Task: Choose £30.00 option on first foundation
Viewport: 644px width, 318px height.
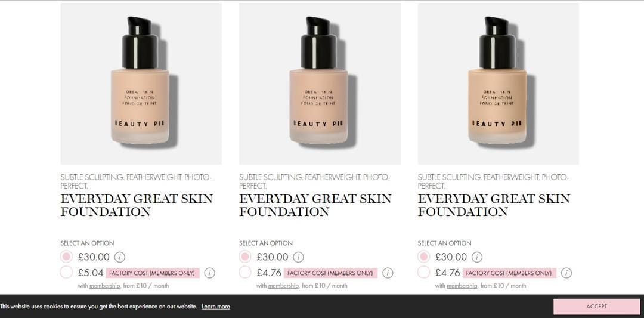Action: tap(66, 257)
